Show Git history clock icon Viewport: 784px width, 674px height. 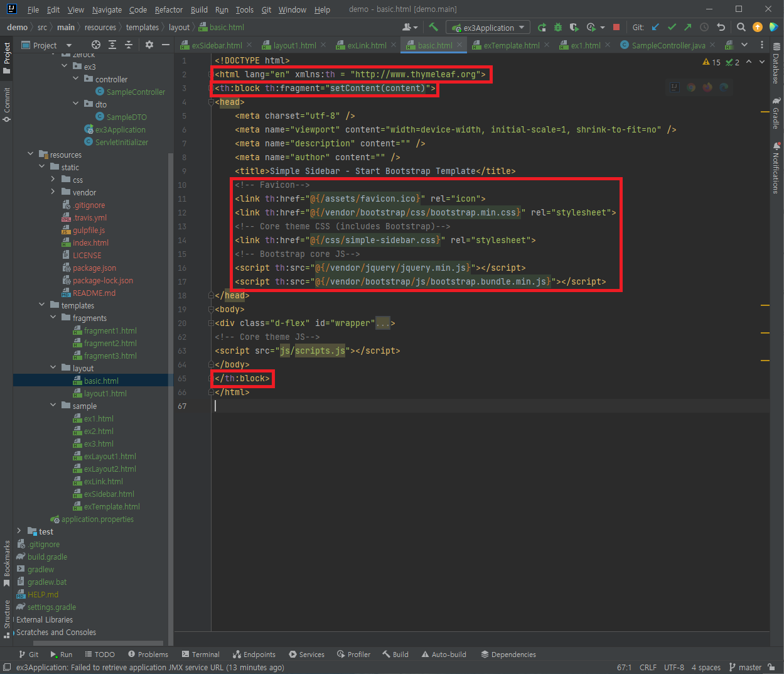[x=704, y=27]
